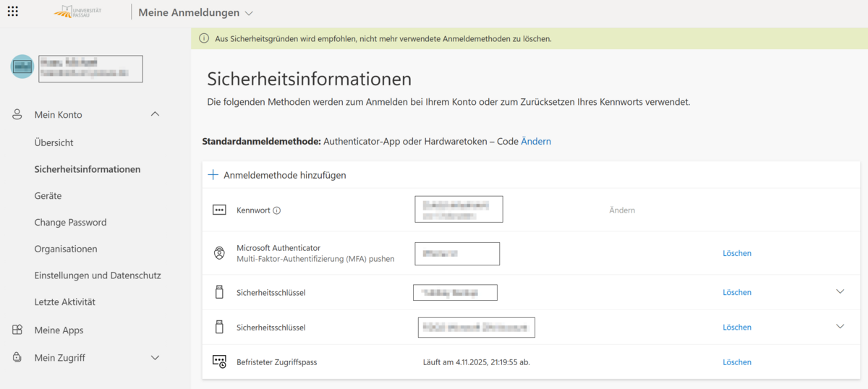
Task: Open the app launcher grid icon
Action: tap(13, 12)
